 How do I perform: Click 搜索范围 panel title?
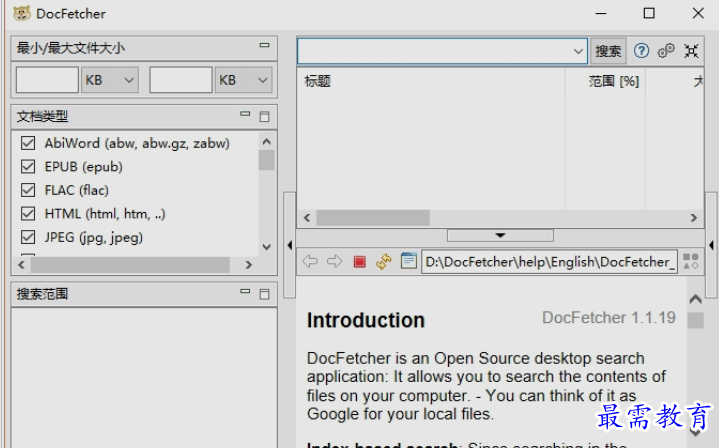pos(42,294)
